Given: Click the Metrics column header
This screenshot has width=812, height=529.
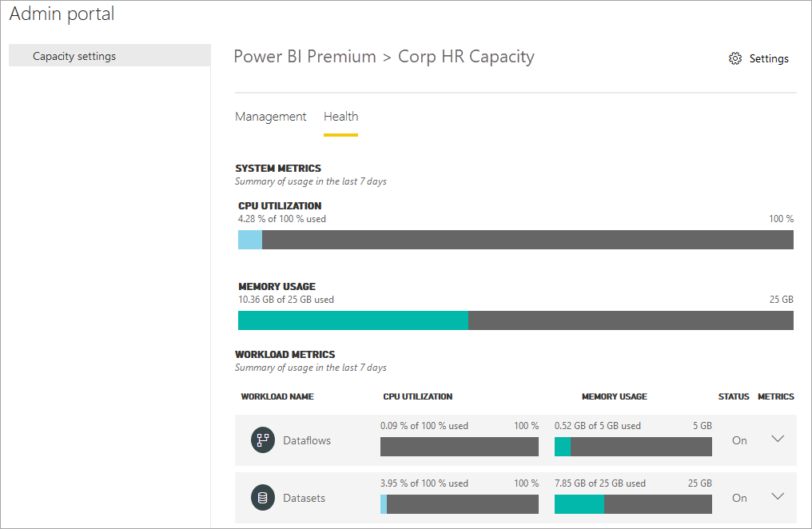Looking at the screenshot, I should pos(776,396).
